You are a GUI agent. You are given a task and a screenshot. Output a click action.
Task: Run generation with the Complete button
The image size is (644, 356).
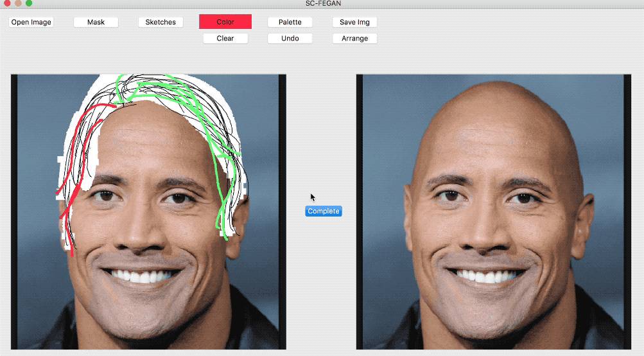pos(324,211)
